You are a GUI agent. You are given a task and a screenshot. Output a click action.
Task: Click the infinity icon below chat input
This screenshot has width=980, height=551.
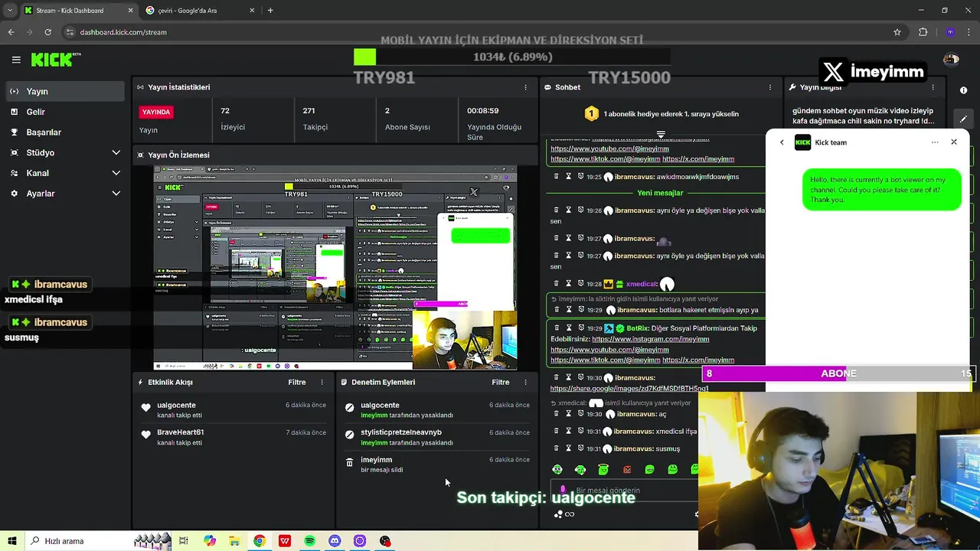(569, 514)
